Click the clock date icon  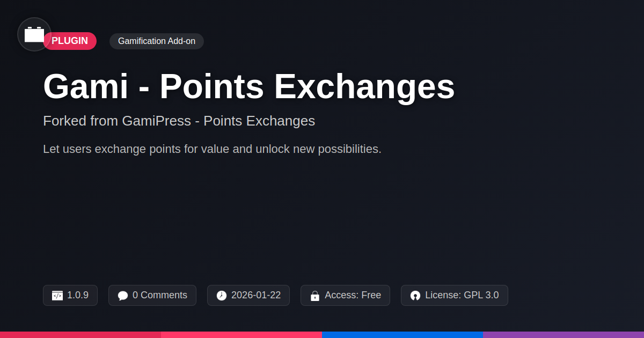click(x=222, y=296)
